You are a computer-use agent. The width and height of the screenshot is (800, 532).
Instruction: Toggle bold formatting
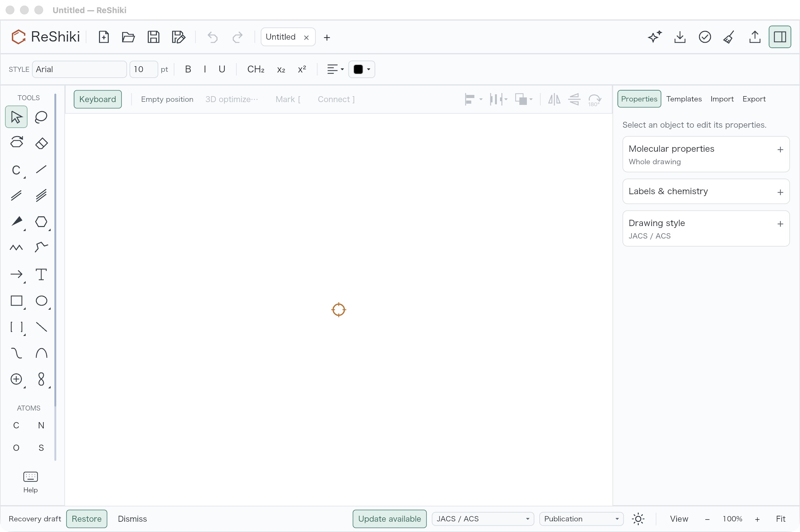188,69
